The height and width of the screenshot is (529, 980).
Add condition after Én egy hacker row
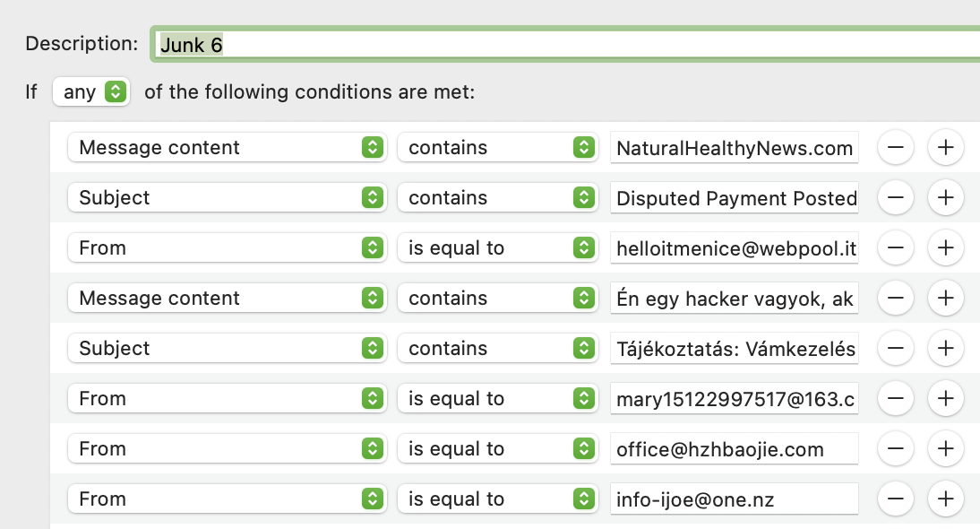click(946, 299)
